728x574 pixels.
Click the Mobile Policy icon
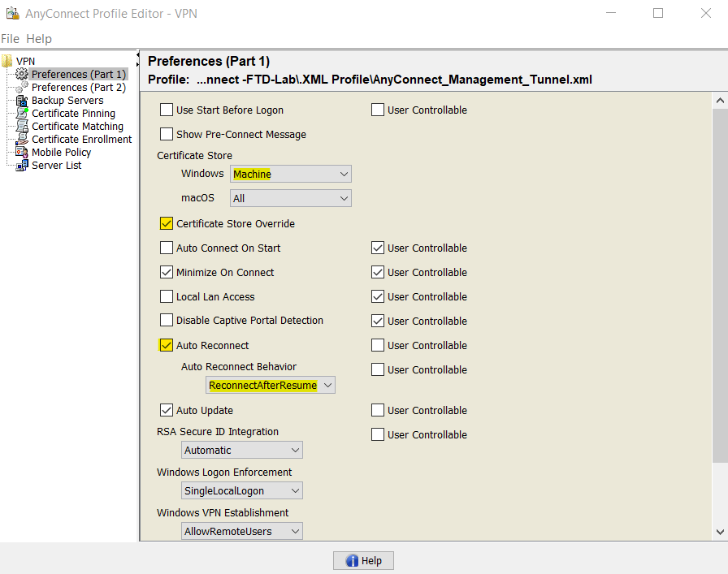click(21, 152)
